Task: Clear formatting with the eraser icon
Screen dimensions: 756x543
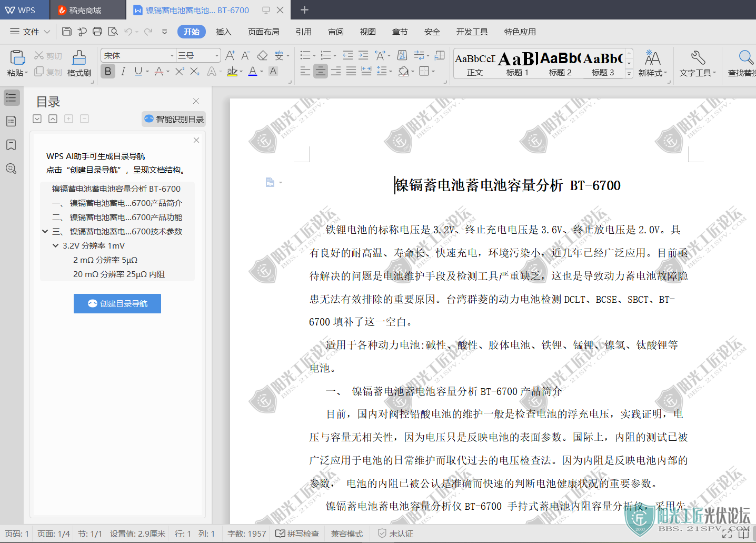Action: [262, 55]
